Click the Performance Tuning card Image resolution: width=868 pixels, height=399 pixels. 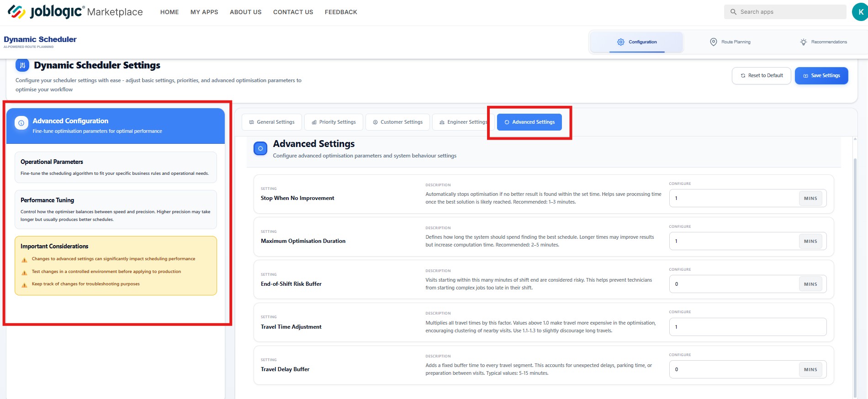[116, 210]
